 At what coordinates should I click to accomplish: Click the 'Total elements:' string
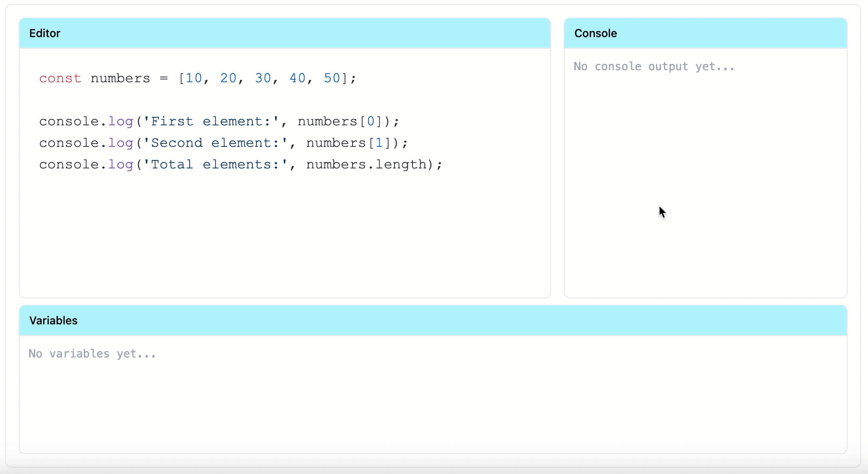coord(215,164)
